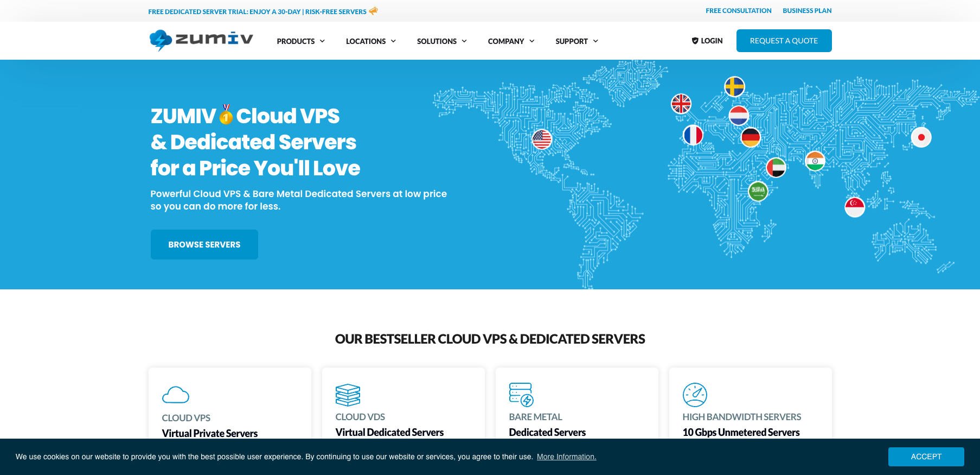Open 10 Gbps Unmetered Servers title

741,432
